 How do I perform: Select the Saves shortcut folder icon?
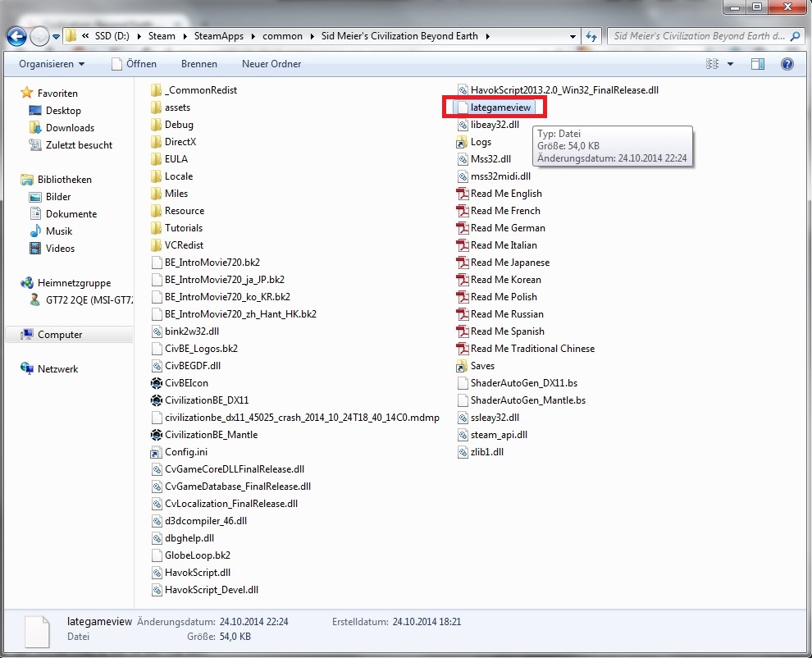click(x=462, y=366)
